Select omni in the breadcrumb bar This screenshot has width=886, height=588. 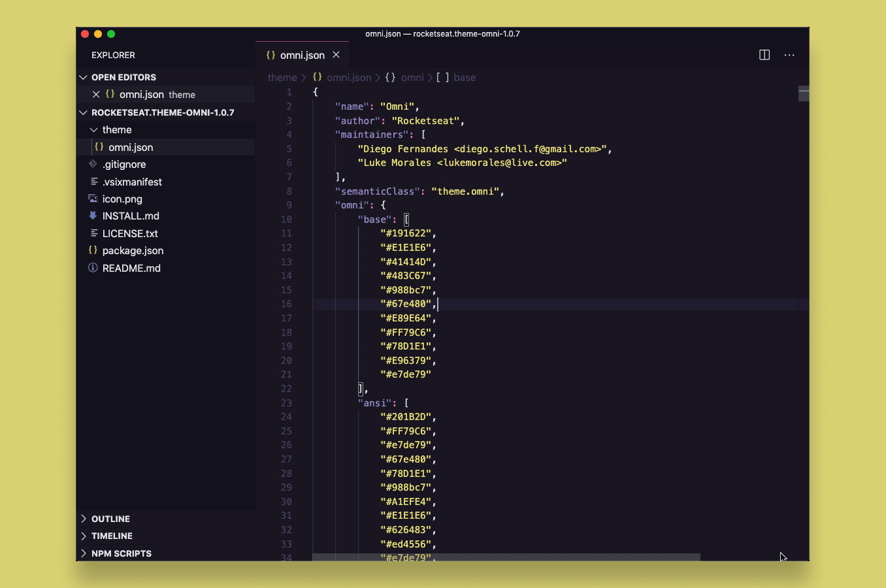[x=412, y=77]
